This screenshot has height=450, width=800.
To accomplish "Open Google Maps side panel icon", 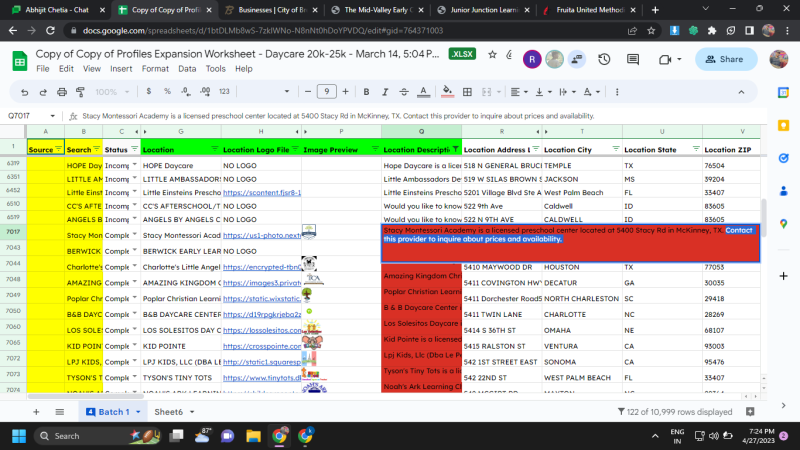I will (x=783, y=224).
